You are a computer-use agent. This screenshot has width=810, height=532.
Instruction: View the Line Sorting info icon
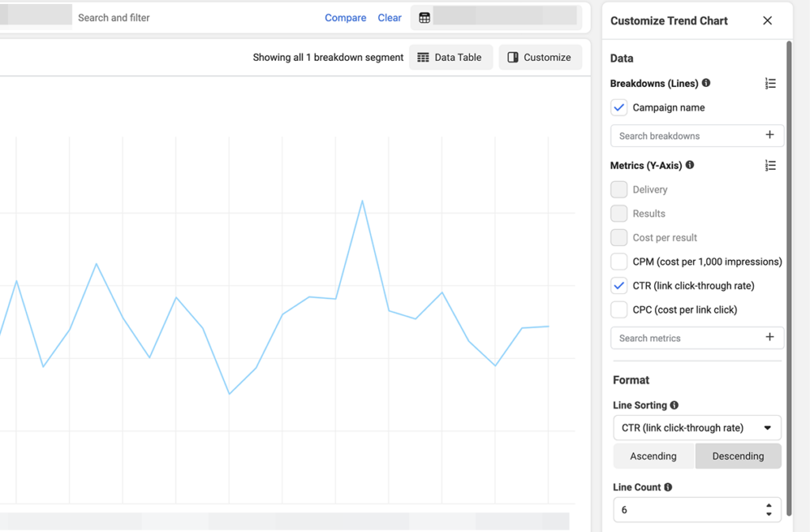[x=674, y=405]
